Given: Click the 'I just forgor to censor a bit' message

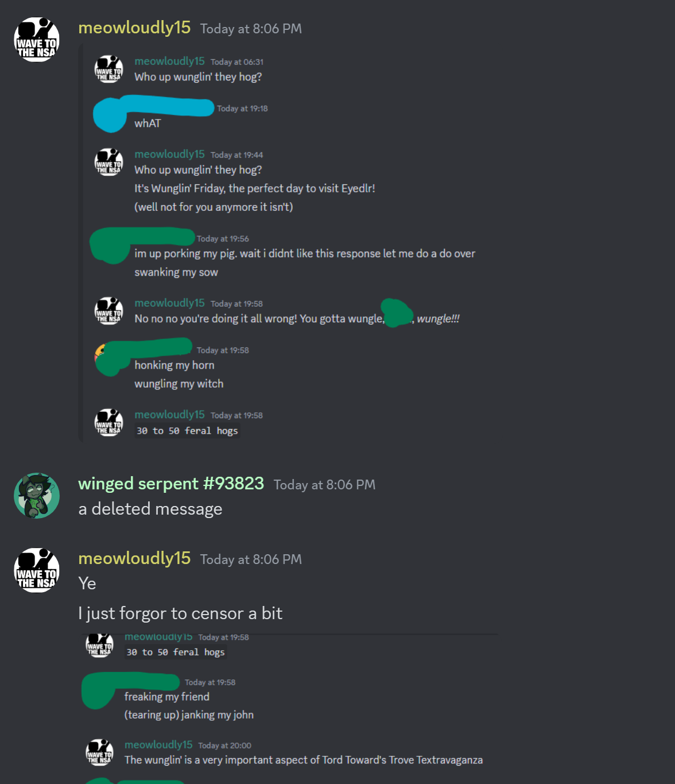Looking at the screenshot, I should (x=180, y=613).
